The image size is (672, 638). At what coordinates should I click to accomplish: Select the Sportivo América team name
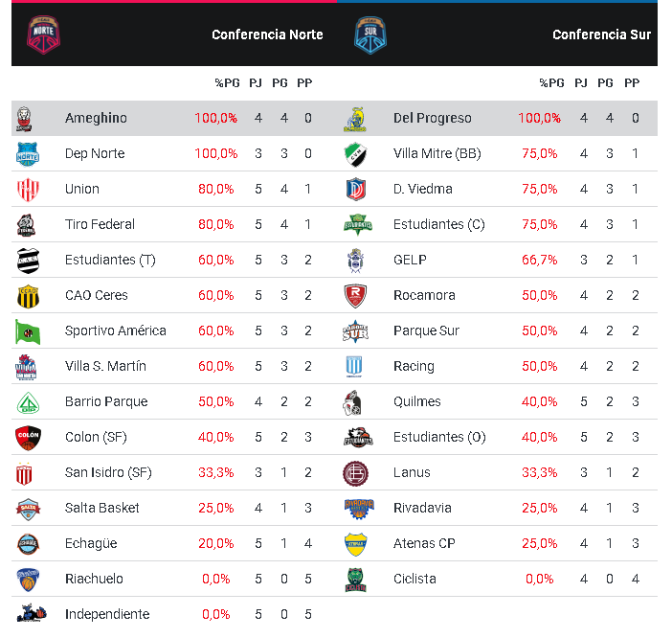pos(115,330)
